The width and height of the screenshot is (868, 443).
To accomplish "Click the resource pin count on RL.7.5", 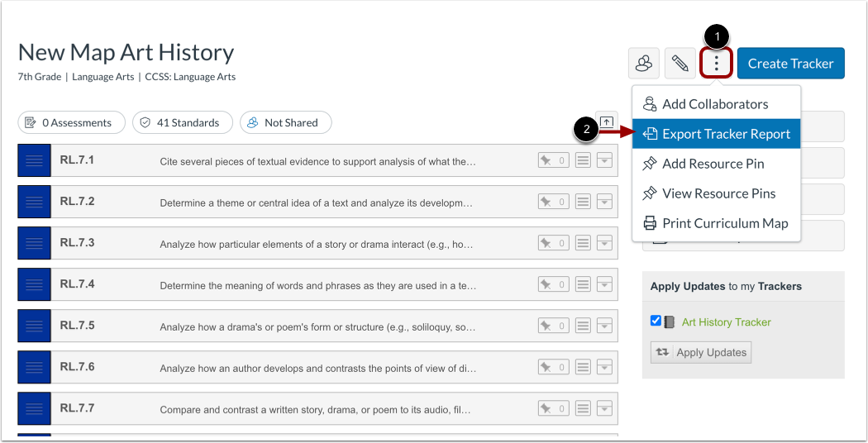I will (x=554, y=326).
